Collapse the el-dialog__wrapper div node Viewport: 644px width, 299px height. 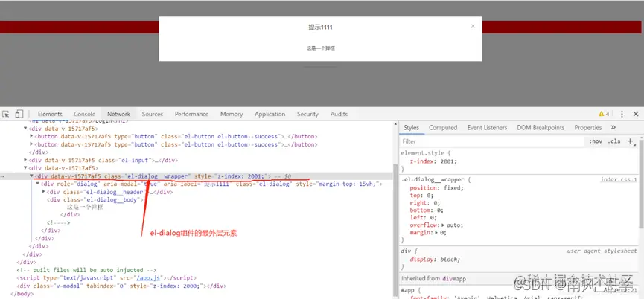(31, 176)
